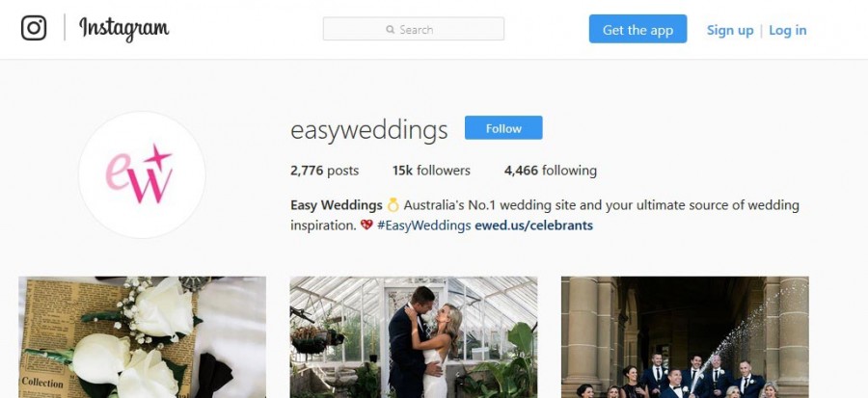868x398 pixels.
Task: Click the magnifier icon in search box
Action: pyautogui.click(x=391, y=29)
